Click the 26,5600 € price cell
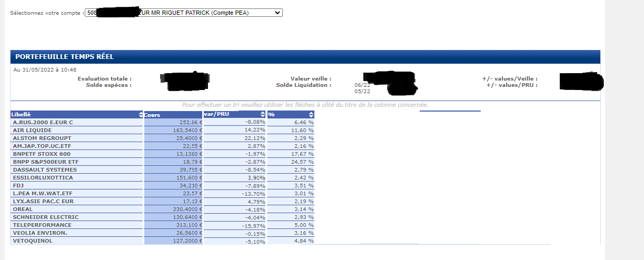The width and height of the screenshot is (644, 260). (x=173, y=233)
